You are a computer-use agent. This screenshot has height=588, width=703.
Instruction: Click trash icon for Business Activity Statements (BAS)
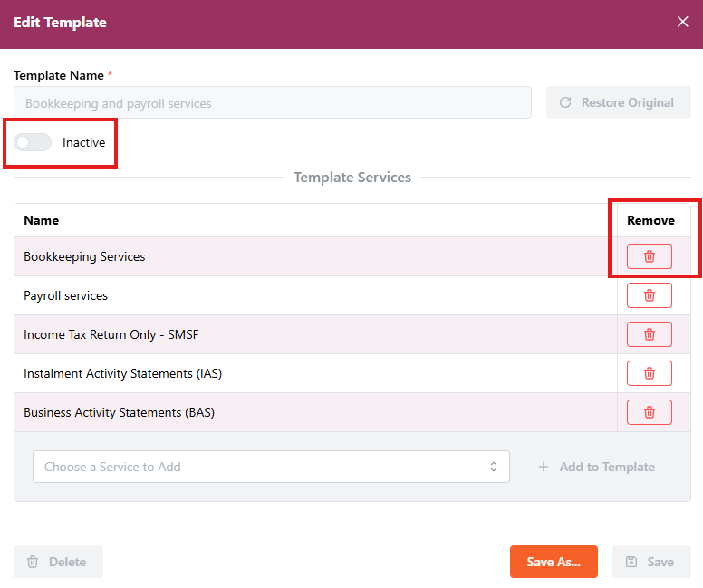pos(649,412)
